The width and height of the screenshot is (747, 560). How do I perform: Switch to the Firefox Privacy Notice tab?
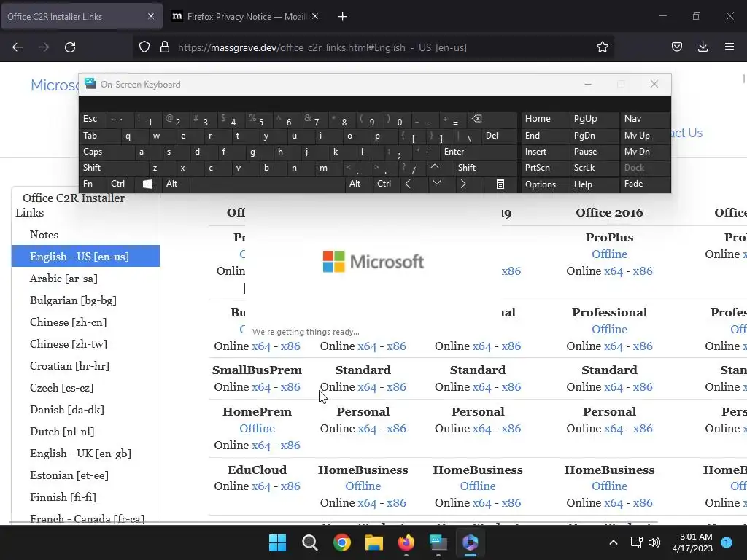pos(246,17)
